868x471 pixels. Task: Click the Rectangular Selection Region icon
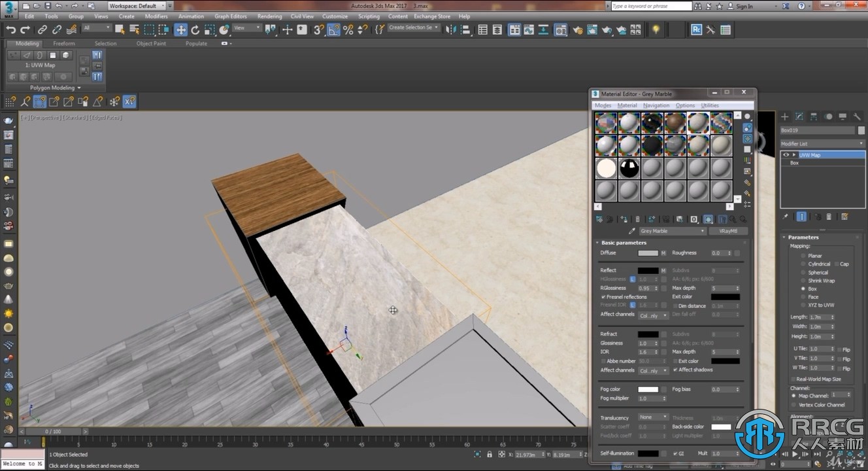[149, 29]
